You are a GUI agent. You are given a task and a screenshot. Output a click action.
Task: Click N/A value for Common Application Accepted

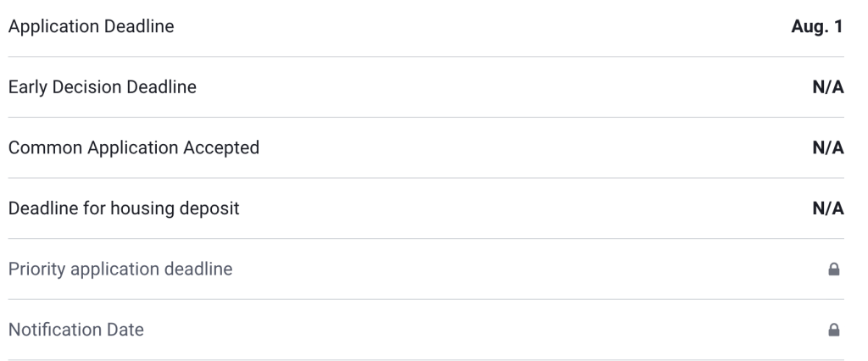pos(828,148)
